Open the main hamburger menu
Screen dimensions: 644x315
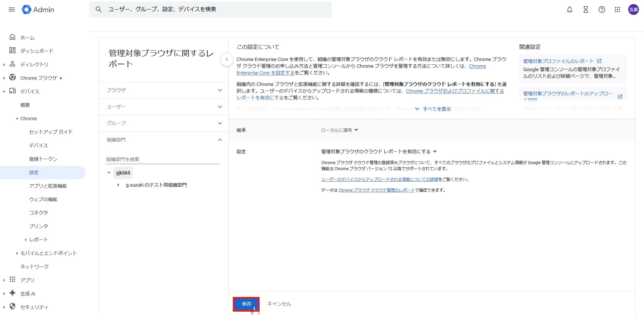point(12,9)
